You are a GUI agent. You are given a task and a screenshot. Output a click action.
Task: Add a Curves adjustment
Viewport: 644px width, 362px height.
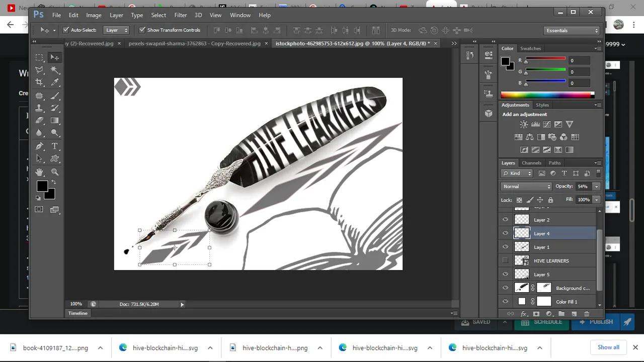click(546, 124)
